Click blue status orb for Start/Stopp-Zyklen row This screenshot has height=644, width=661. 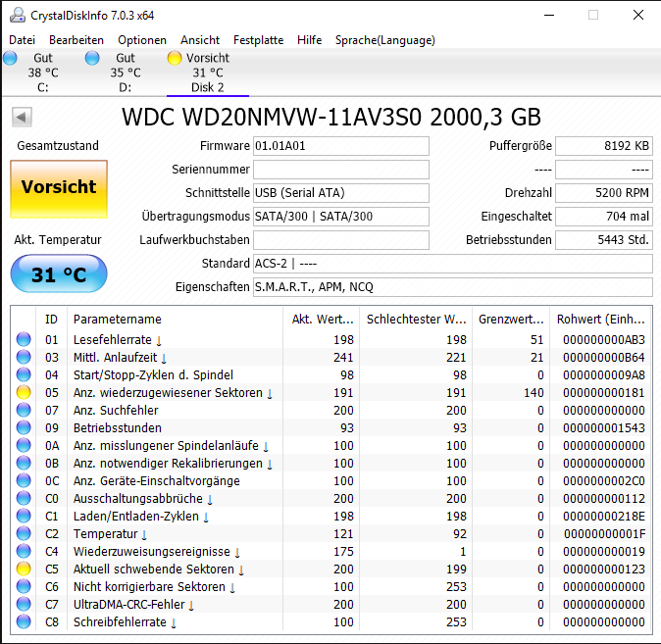coord(24,374)
